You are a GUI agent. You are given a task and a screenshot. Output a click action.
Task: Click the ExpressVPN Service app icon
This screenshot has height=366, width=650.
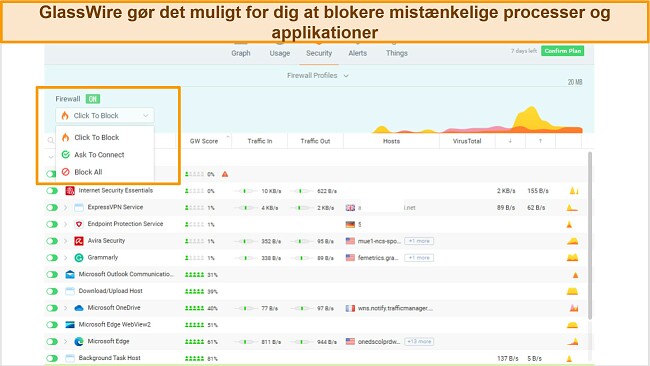coord(79,207)
